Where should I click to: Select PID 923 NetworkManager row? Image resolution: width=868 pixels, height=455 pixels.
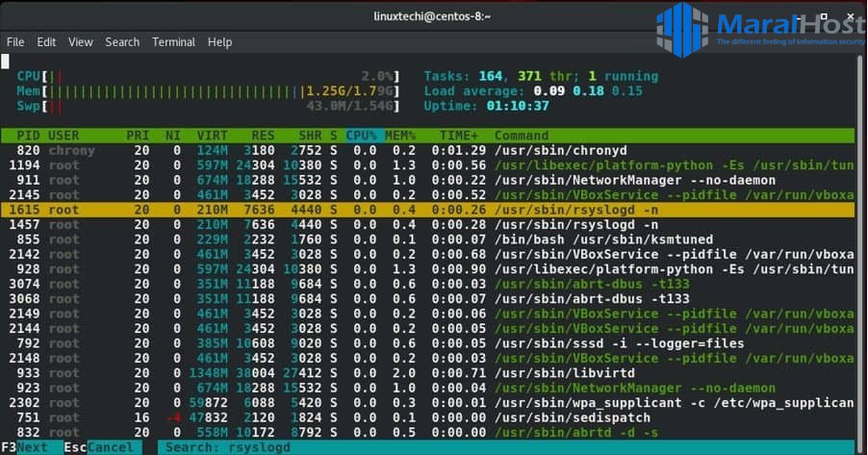427,388
